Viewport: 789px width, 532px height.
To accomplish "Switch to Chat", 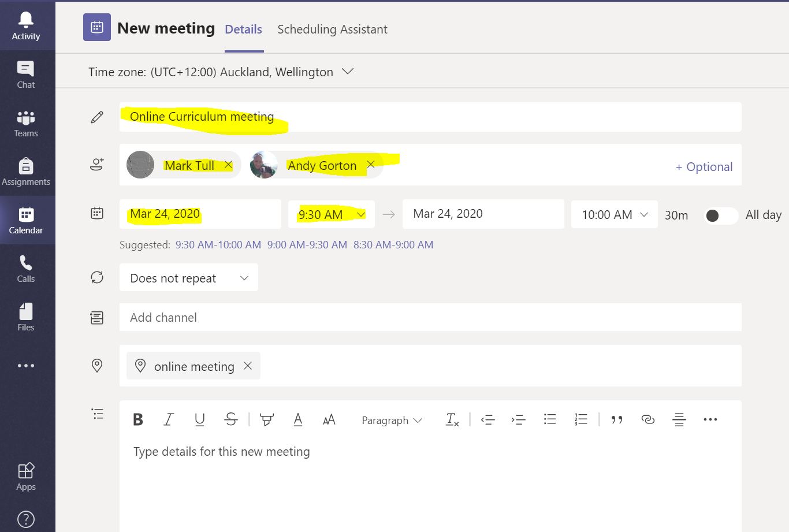I will [25, 74].
